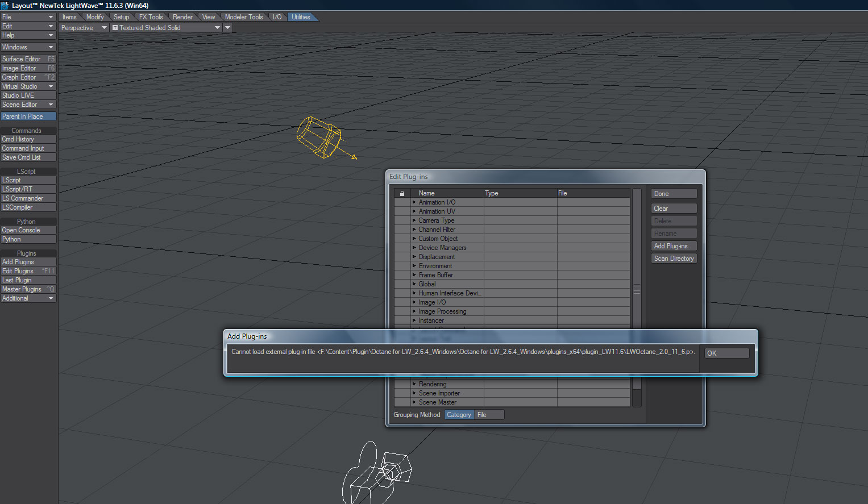Switch to the Modify tab
Screen dimensions: 868x504
click(x=95, y=17)
